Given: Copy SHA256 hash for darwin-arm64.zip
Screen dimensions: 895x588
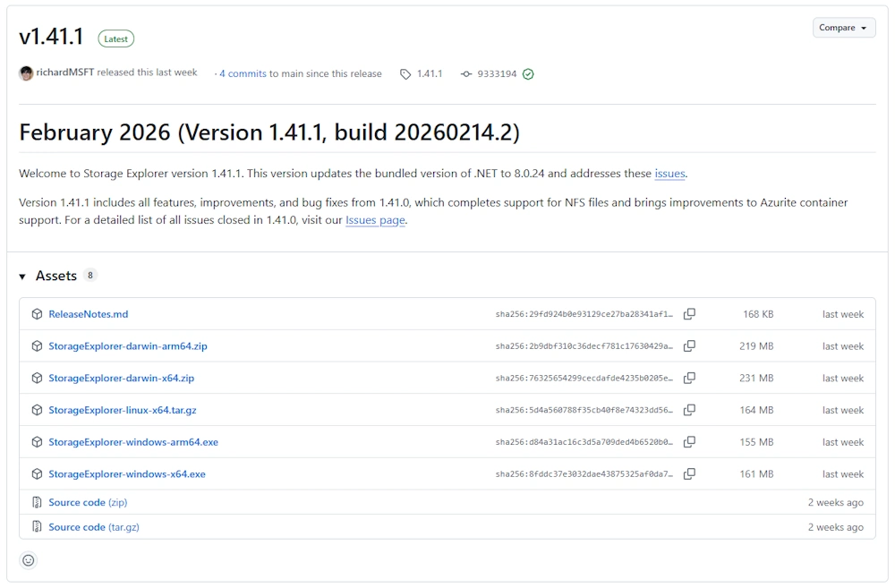Looking at the screenshot, I should click(689, 346).
